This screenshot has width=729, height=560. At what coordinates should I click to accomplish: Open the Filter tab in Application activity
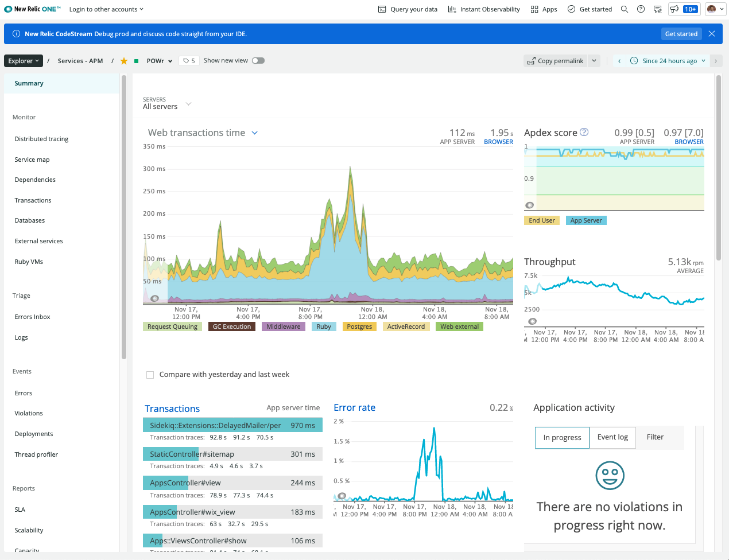click(x=655, y=437)
